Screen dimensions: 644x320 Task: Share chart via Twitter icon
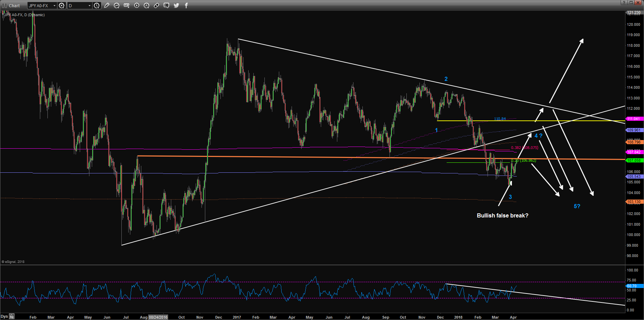point(176,6)
